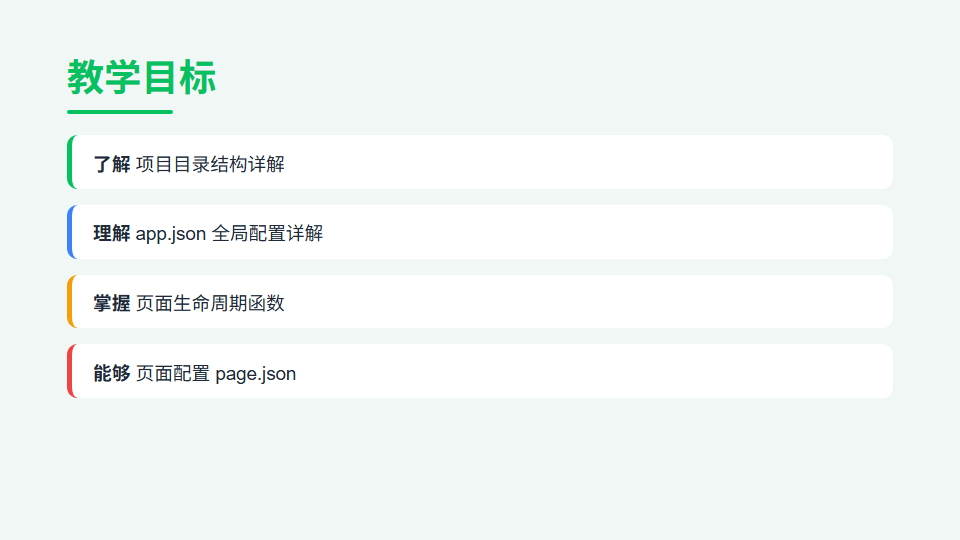960x540 pixels.
Task: Click the 教学目标 slide title
Action: point(141,78)
